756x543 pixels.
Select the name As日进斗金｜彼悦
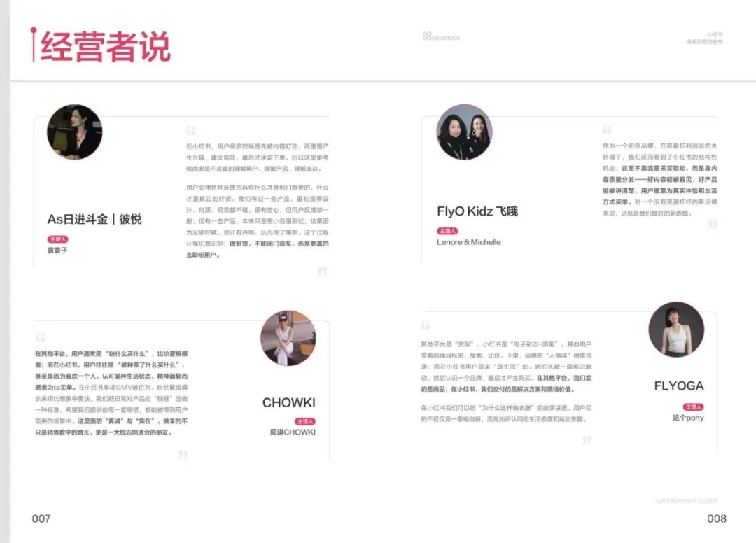pos(94,219)
